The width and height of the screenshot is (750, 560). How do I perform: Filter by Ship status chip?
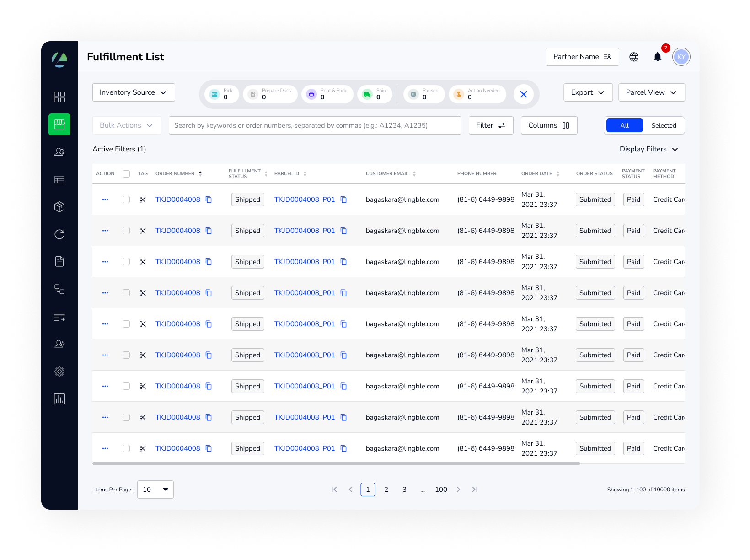[375, 94]
